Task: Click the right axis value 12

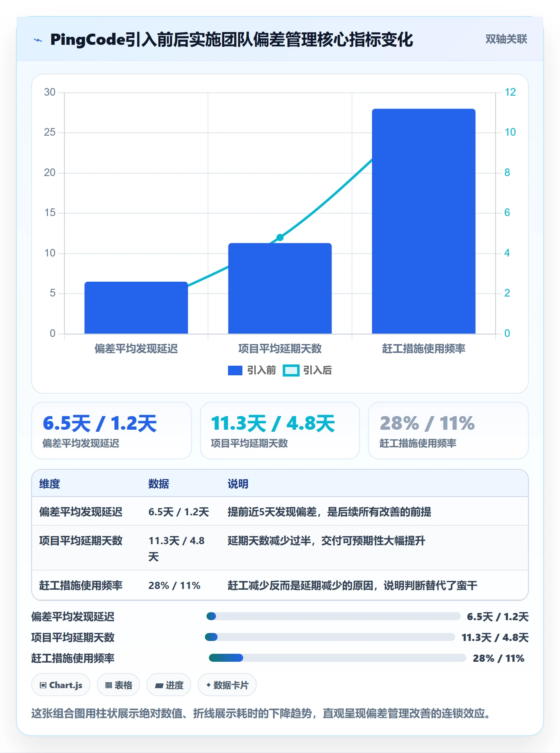Action: 510,92
